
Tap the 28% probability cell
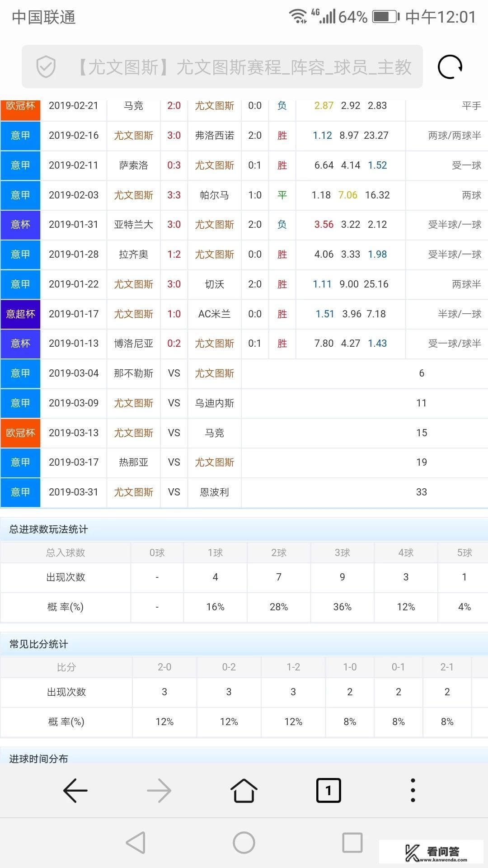tap(279, 607)
